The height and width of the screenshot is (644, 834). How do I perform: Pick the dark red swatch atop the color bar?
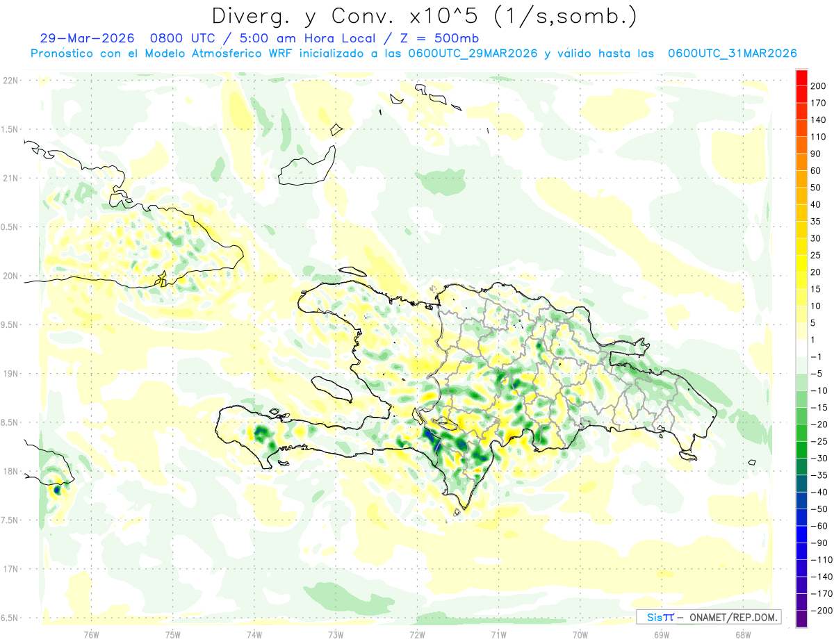pyautogui.click(x=801, y=76)
